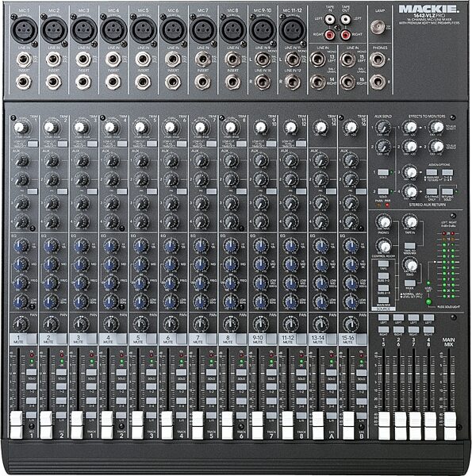The height and width of the screenshot is (476, 472).
Task: Click the blue EQ HI knob on channel 3
Action: pyautogui.click(x=80, y=246)
